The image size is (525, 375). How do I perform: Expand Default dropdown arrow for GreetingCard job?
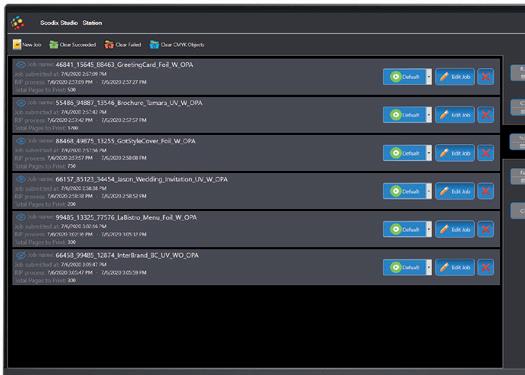[429, 77]
